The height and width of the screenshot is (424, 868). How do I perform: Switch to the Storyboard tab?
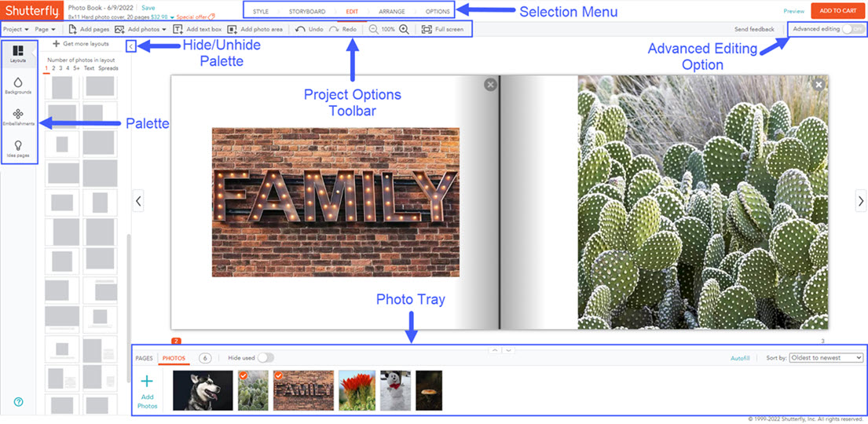tap(307, 12)
